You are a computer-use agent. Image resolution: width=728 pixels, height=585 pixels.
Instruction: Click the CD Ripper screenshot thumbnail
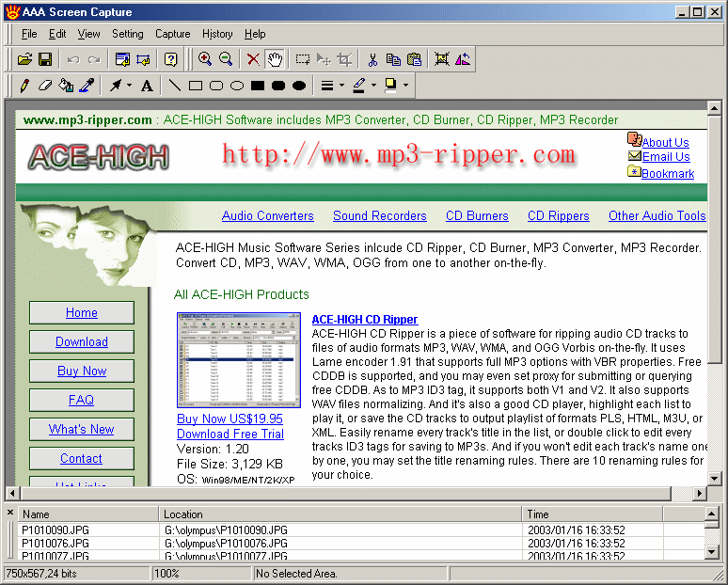coord(239,360)
